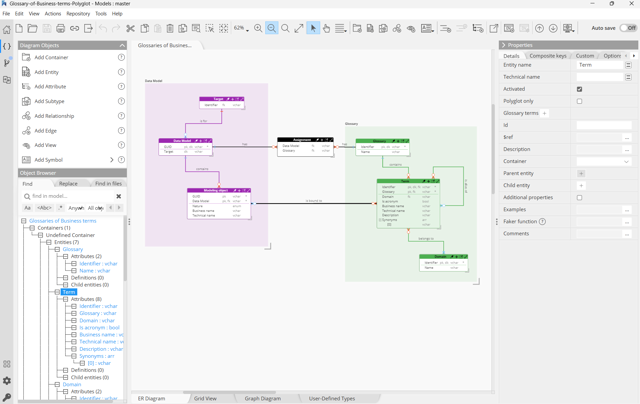This screenshot has width=640, height=404.
Task: Open Description ellipsis editor
Action: pos(627,150)
